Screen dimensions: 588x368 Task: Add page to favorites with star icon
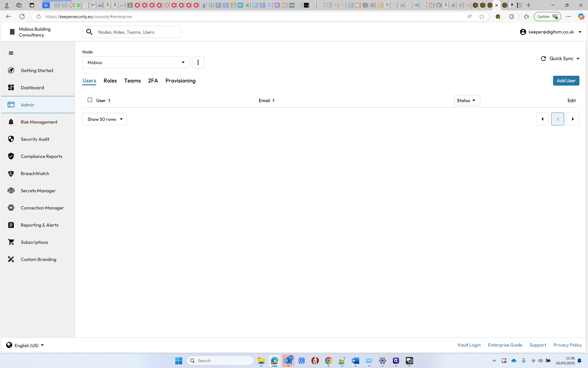coord(482,17)
